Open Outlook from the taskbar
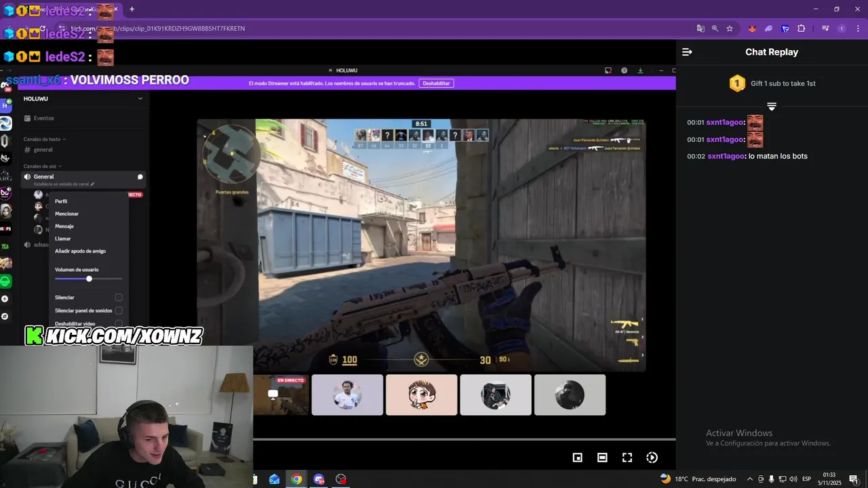The width and height of the screenshot is (868, 488). 274,479
